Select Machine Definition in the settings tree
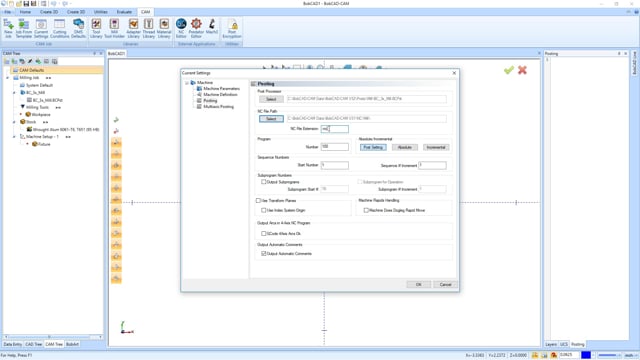 [220, 95]
